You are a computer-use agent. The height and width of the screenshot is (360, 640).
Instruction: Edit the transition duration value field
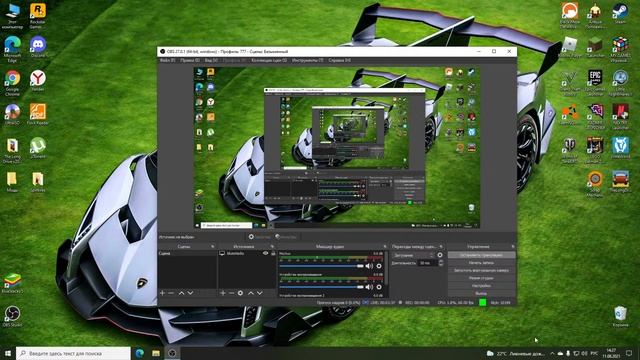tap(426, 263)
